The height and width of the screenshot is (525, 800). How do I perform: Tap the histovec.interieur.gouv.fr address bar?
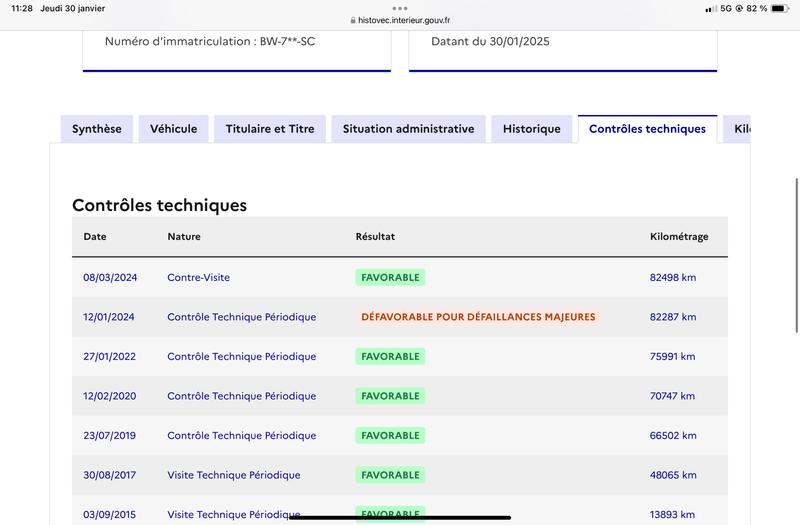point(400,20)
